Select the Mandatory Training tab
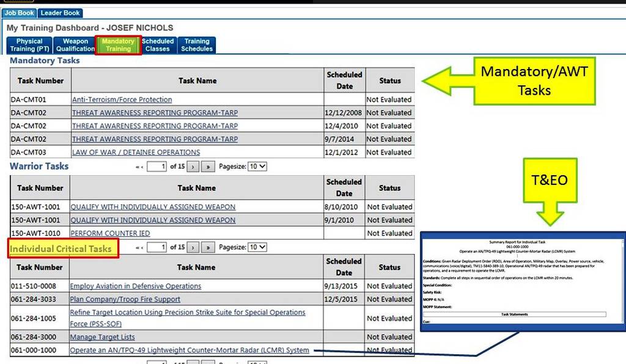Screen dimensions: 626x364 point(118,45)
